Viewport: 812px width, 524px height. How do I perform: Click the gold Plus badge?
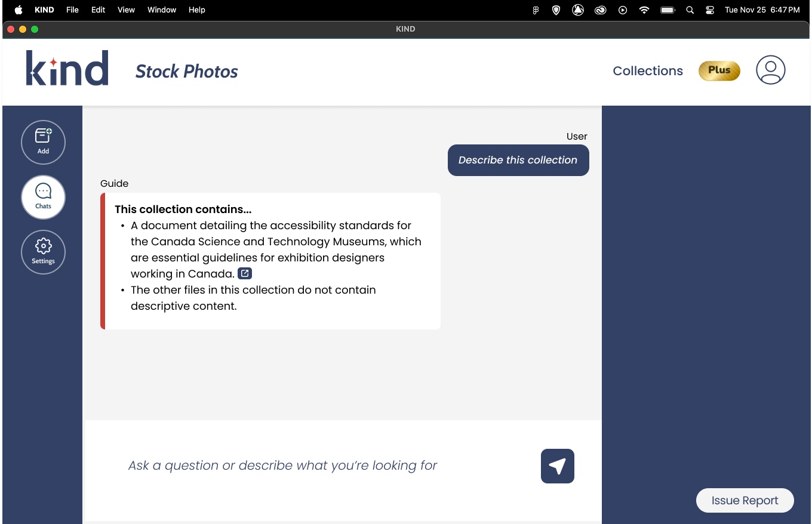coord(719,70)
